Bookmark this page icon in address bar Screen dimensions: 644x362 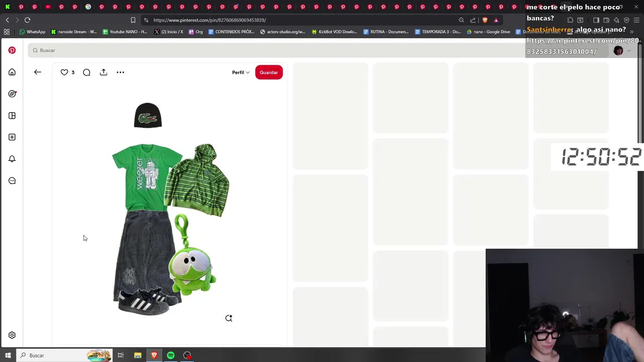[133, 20]
